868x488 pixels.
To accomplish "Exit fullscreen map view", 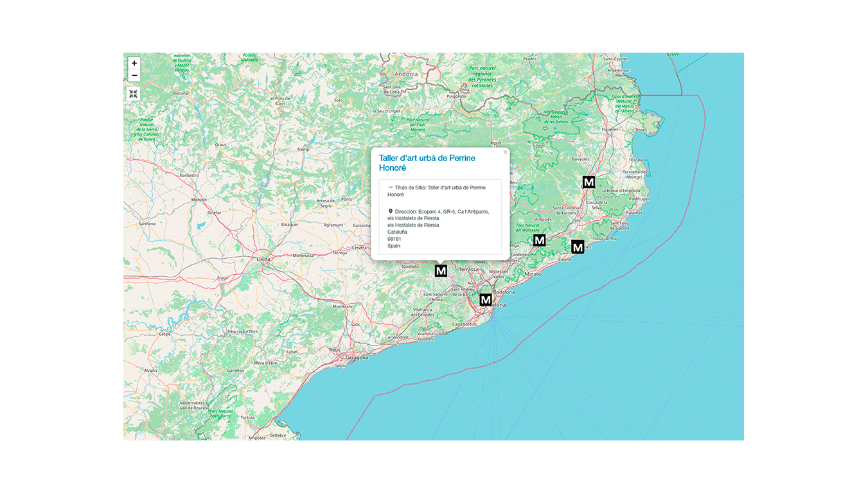I will pyautogui.click(x=134, y=94).
